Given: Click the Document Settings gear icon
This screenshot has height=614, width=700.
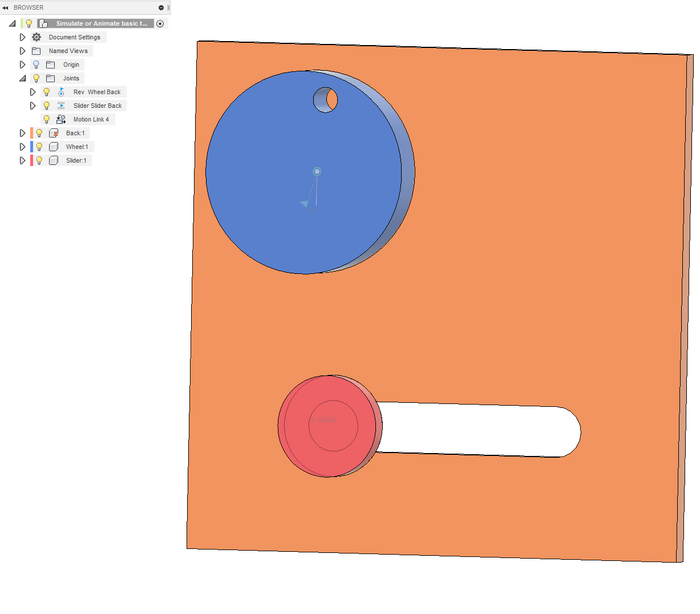Looking at the screenshot, I should coord(37,37).
